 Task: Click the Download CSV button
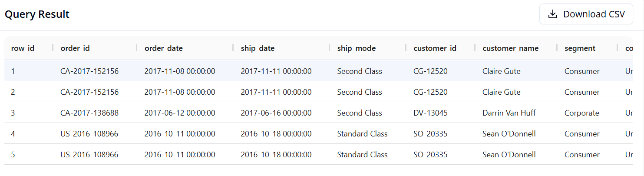coord(586,14)
